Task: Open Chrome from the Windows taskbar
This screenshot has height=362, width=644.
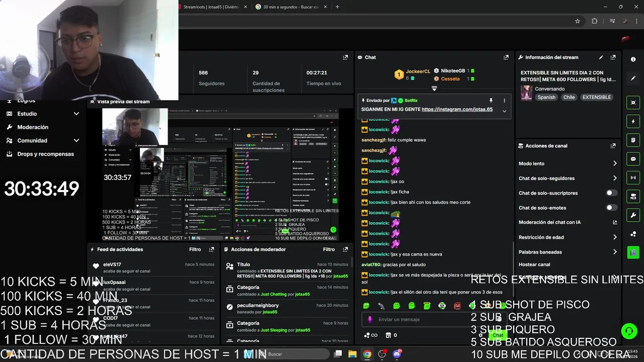Action: coord(367,354)
